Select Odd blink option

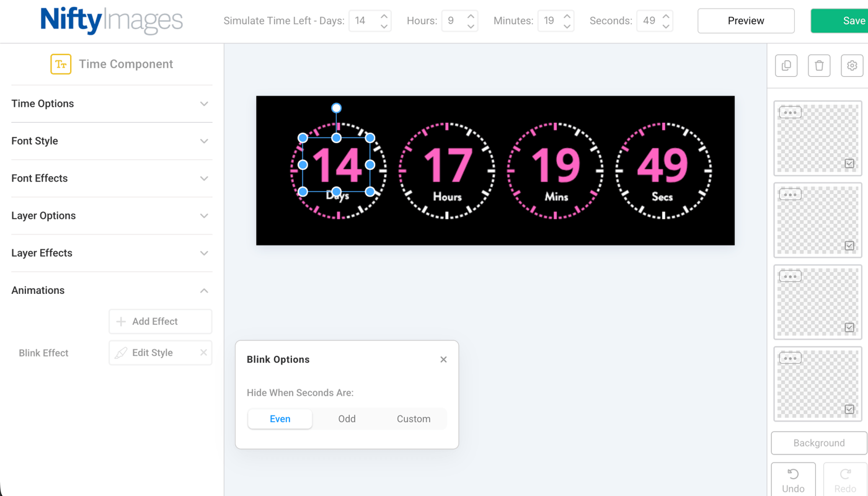[x=347, y=419]
